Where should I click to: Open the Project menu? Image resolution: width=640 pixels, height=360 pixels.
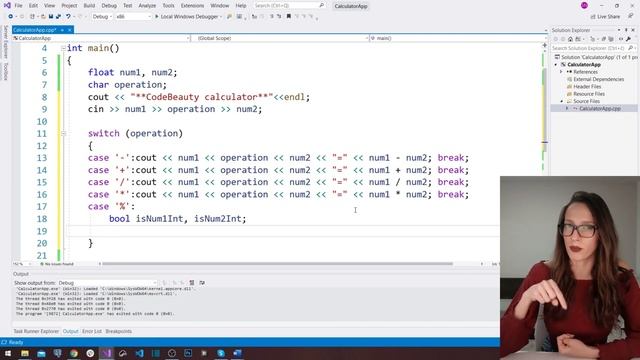[x=69, y=6]
